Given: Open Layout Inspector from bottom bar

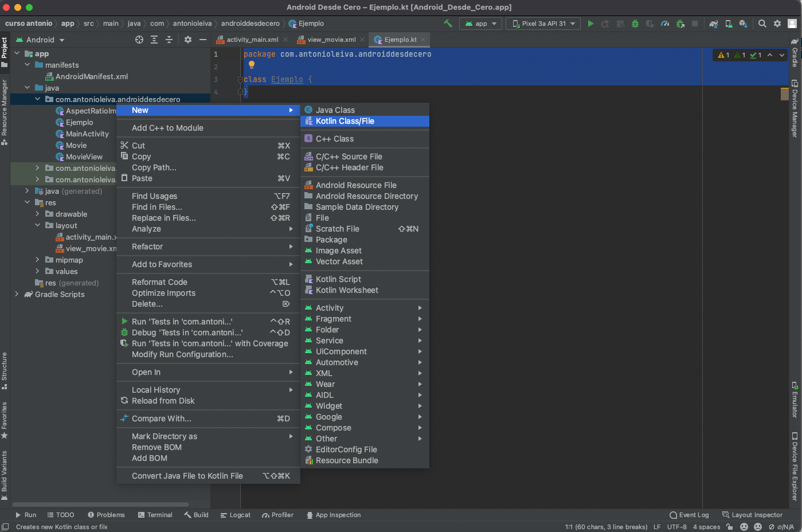Looking at the screenshot, I should 752,515.
